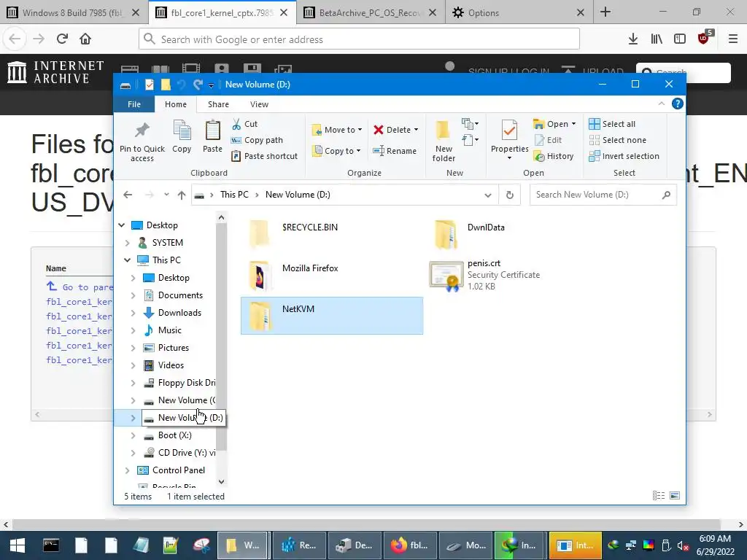Click Firefox home button
Image resolution: width=747 pixels, height=560 pixels.
[x=85, y=39]
